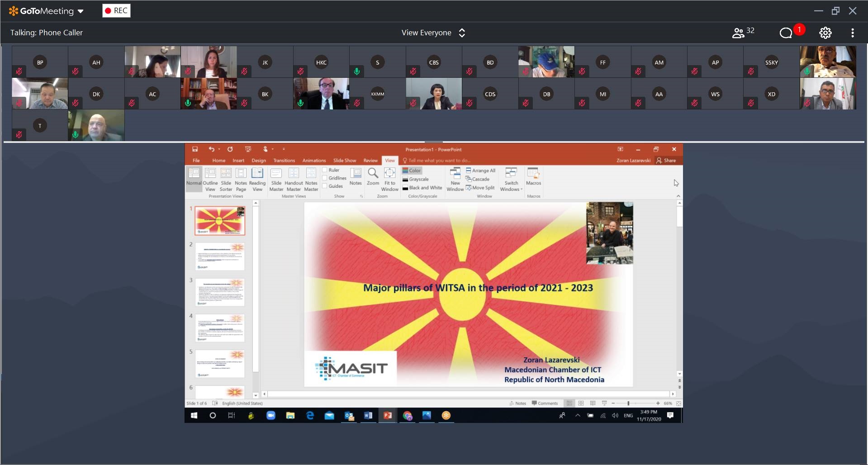Click the Undo arrow in PowerPoint toolbar
Viewport: 868px width, 465px height.
pos(211,149)
